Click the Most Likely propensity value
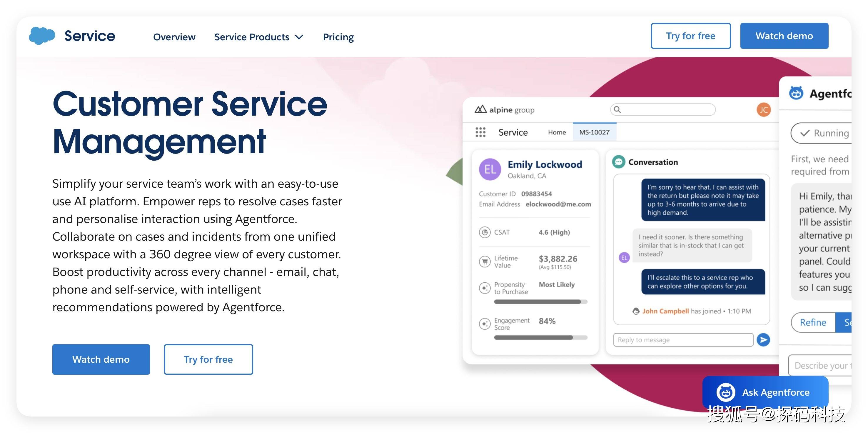Screen dimensions: 868x433 click(557, 284)
